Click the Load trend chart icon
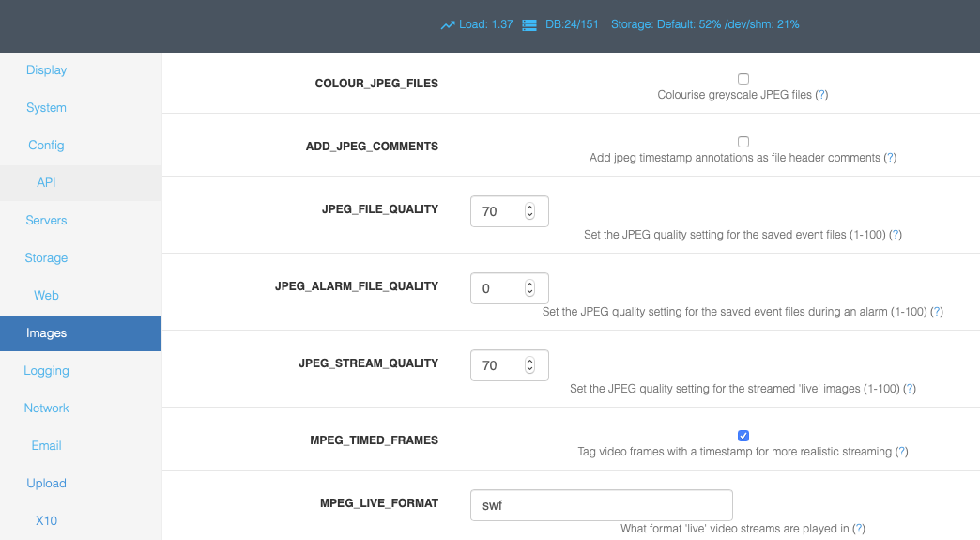 [448, 25]
